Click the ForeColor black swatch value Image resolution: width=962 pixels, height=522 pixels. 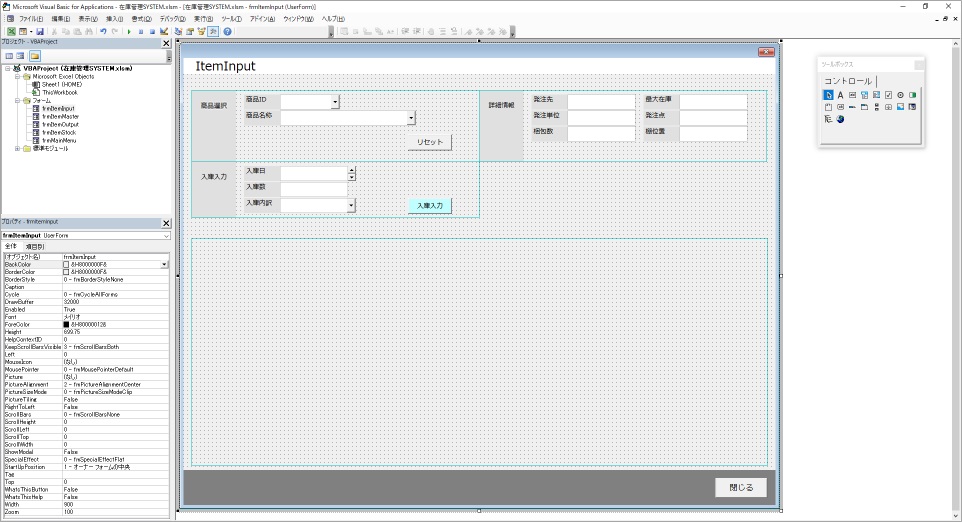(66, 324)
